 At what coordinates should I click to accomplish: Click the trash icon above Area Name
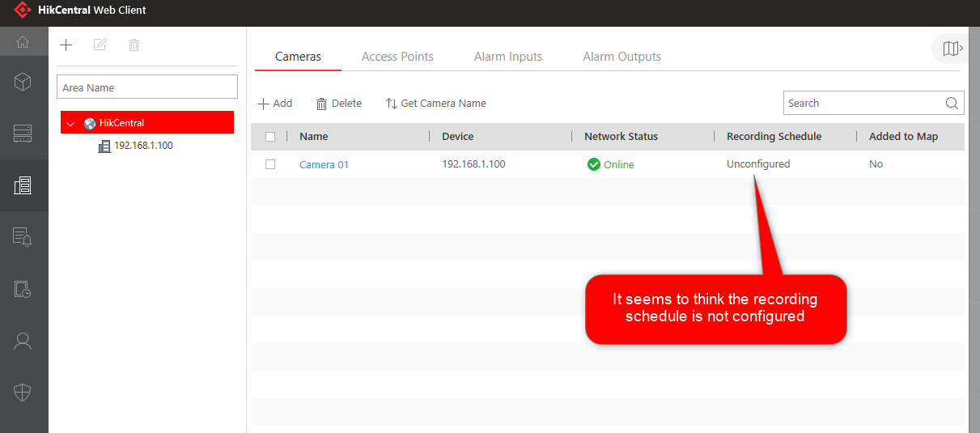click(134, 45)
